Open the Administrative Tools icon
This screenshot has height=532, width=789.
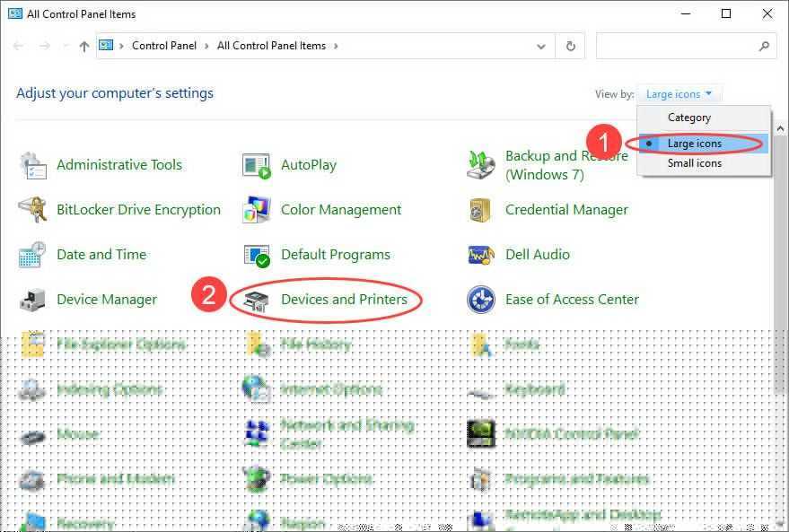(x=32, y=165)
